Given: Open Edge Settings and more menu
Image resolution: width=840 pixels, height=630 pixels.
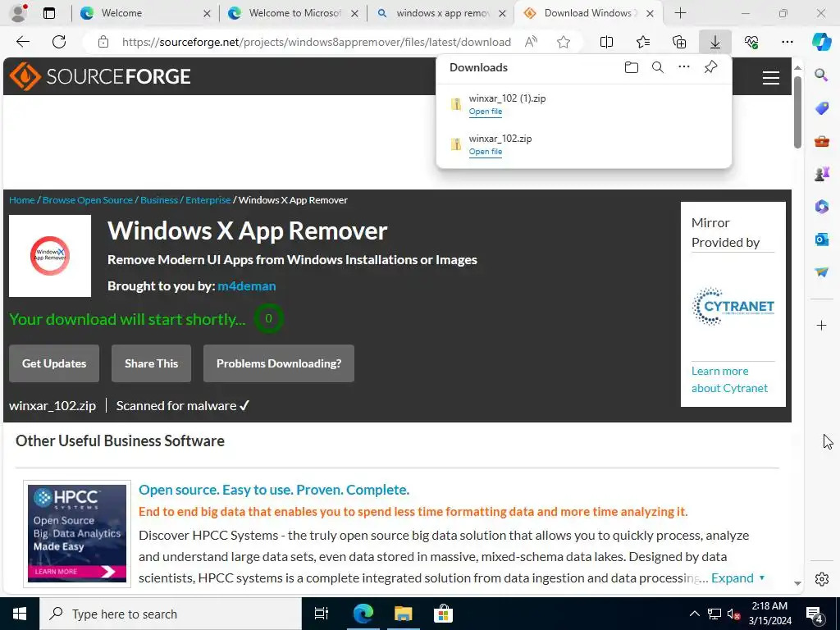Looking at the screenshot, I should (x=787, y=42).
